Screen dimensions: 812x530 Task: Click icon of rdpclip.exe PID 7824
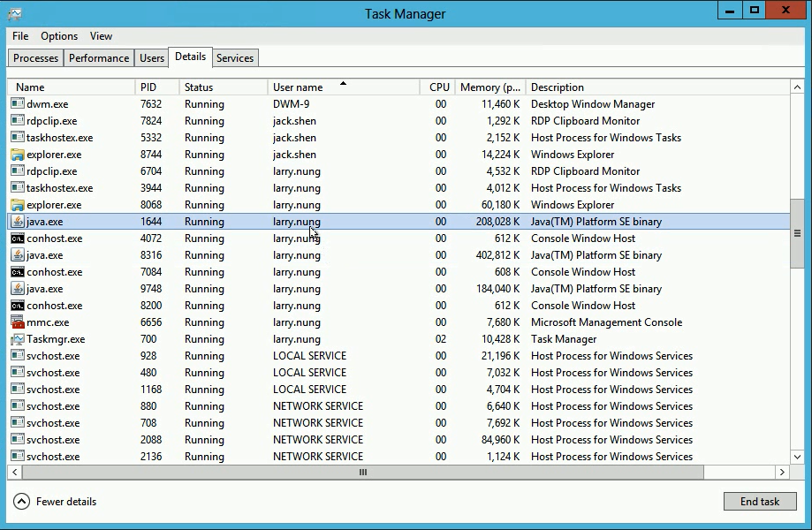tap(18, 121)
